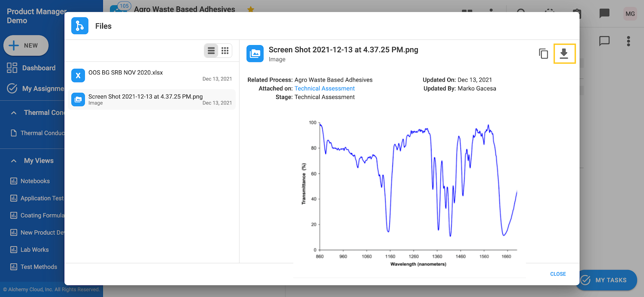The width and height of the screenshot is (644, 297).
Task: Switch the Files dialog to list view
Action: (x=211, y=51)
